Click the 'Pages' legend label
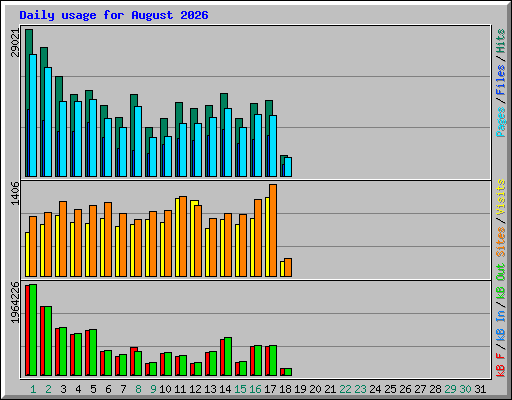The width and height of the screenshot is (512, 400). (500, 122)
